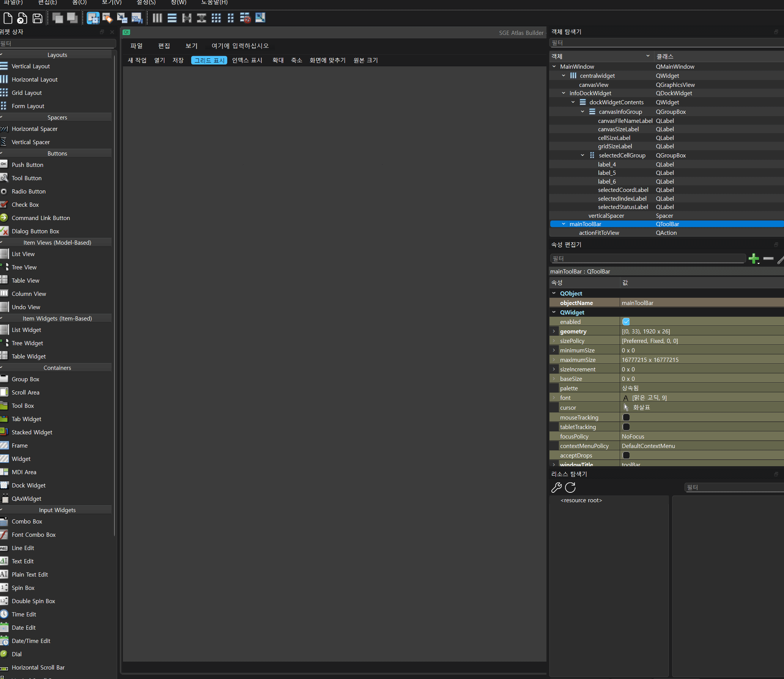This screenshot has width=784, height=679.
Task: Open the 폼(O) menu
Action: tap(79, 2)
